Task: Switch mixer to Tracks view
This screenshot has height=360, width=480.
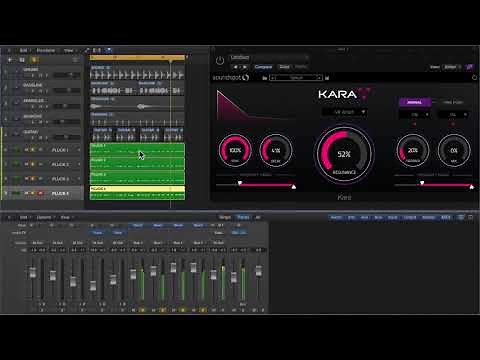Action: (x=243, y=217)
